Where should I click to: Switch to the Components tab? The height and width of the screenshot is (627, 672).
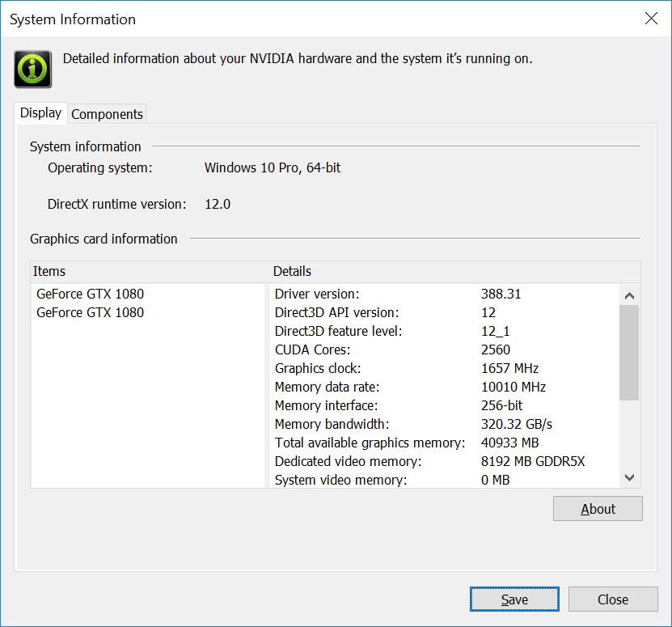click(x=107, y=114)
